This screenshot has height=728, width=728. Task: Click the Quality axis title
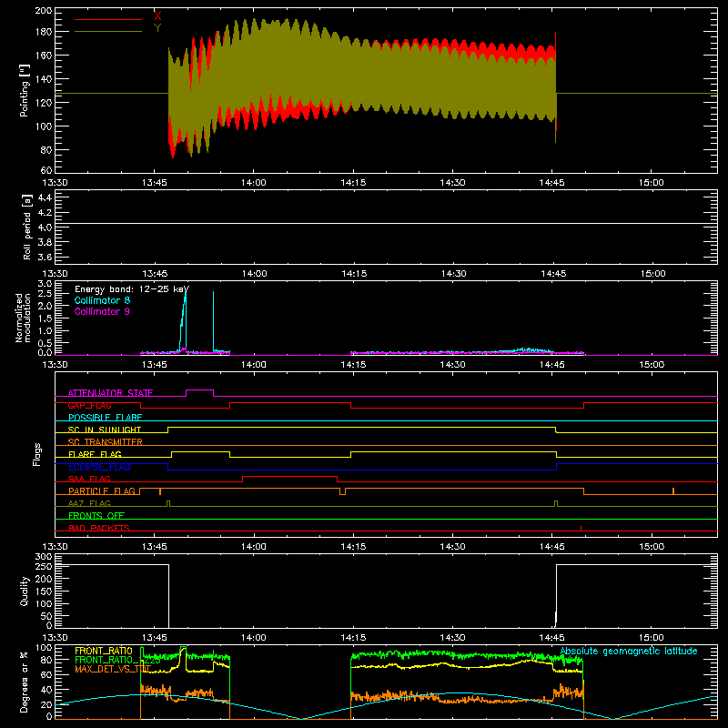[25, 591]
